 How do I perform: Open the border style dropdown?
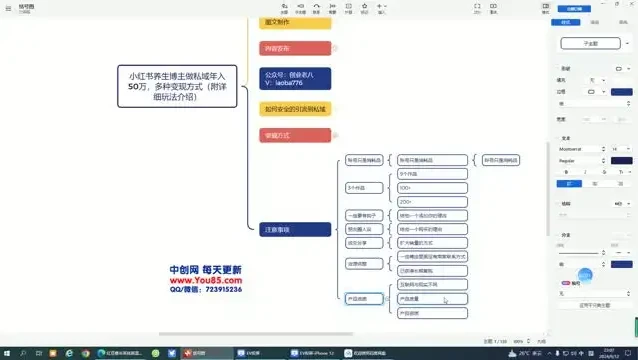coord(596,92)
